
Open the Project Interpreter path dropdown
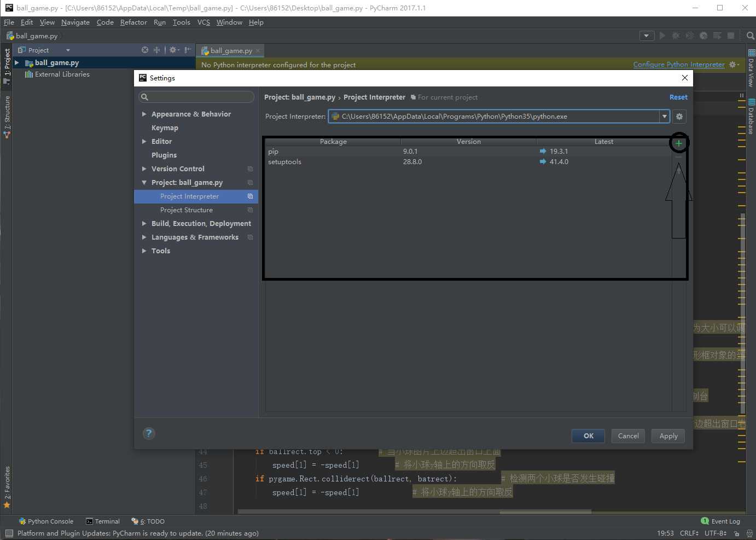pyautogui.click(x=665, y=117)
